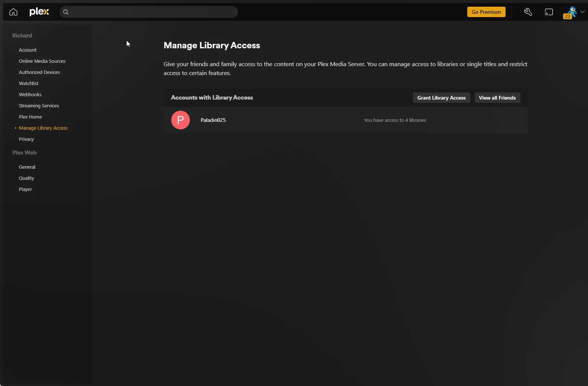
Task: Click the Manage Library Access page title
Action: coord(212,45)
